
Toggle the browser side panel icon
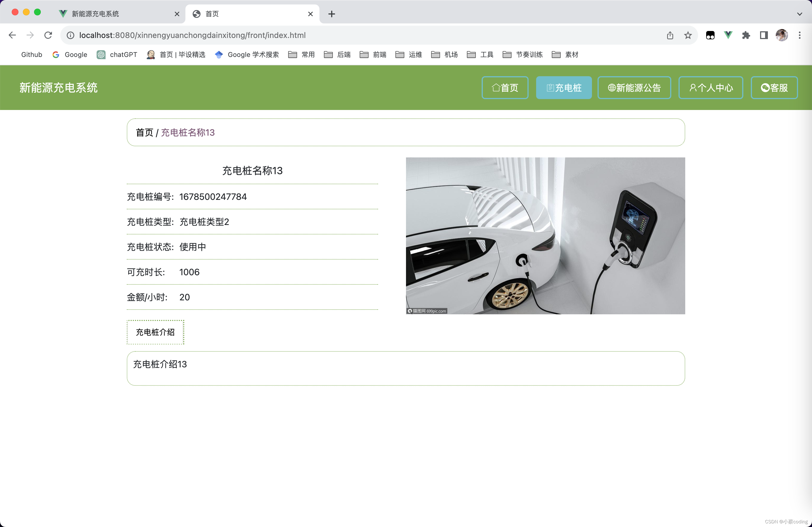tap(763, 35)
